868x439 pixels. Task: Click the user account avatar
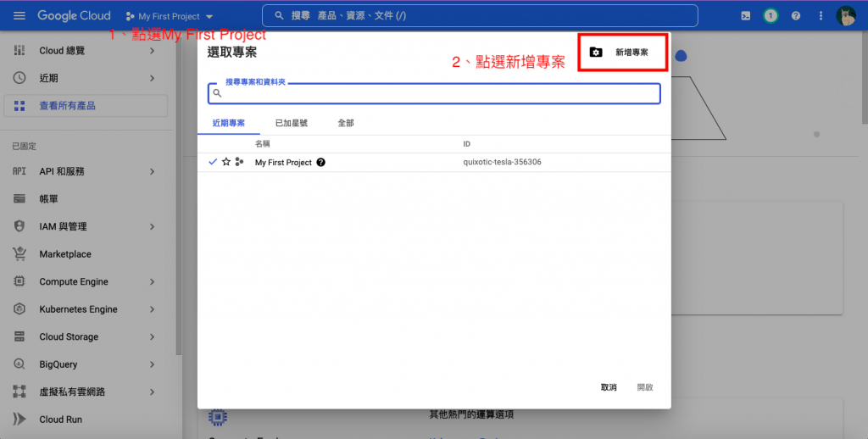(x=846, y=16)
